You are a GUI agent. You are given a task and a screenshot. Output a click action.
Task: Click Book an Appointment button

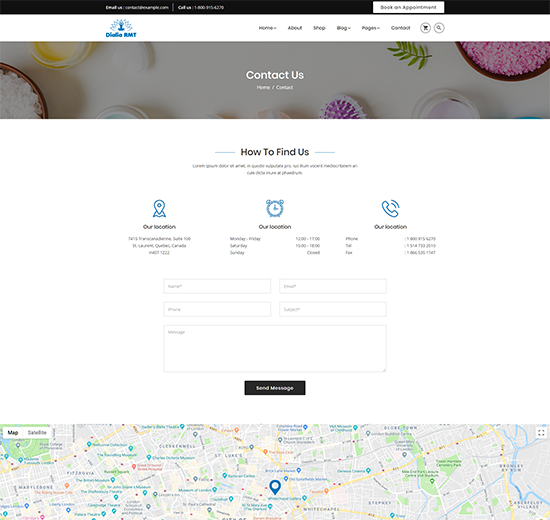click(408, 7)
